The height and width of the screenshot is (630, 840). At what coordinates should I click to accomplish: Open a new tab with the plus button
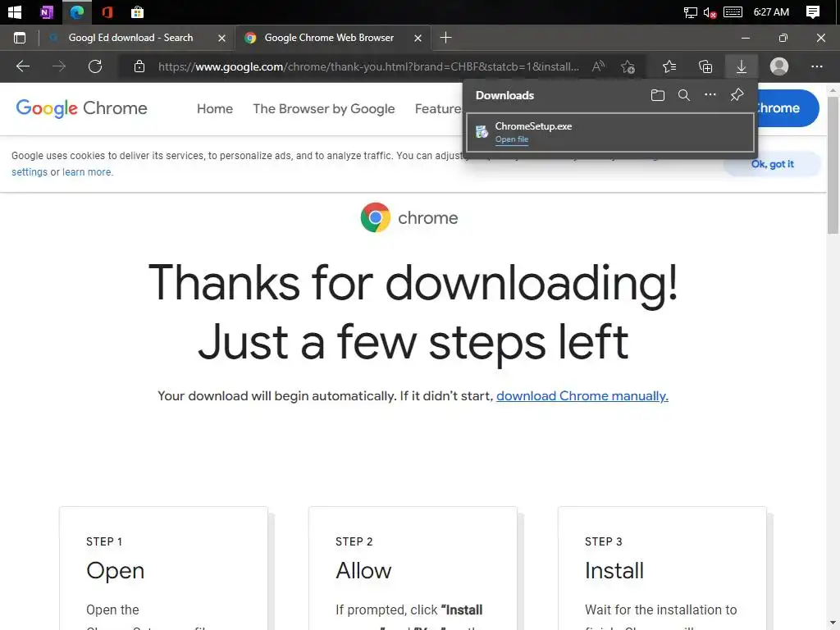(x=445, y=38)
